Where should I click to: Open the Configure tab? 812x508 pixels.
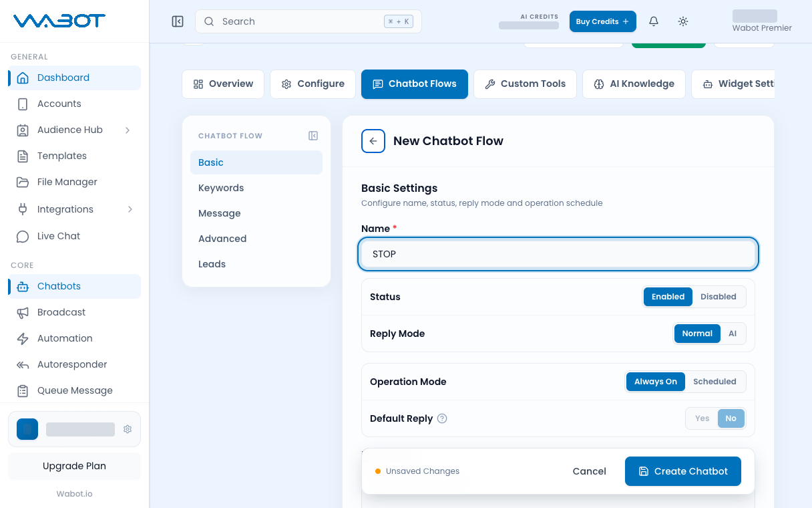(x=313, y=84)
